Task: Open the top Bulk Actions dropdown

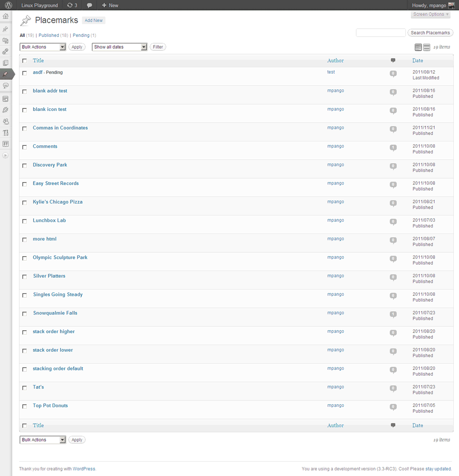Action: point(43,47)
